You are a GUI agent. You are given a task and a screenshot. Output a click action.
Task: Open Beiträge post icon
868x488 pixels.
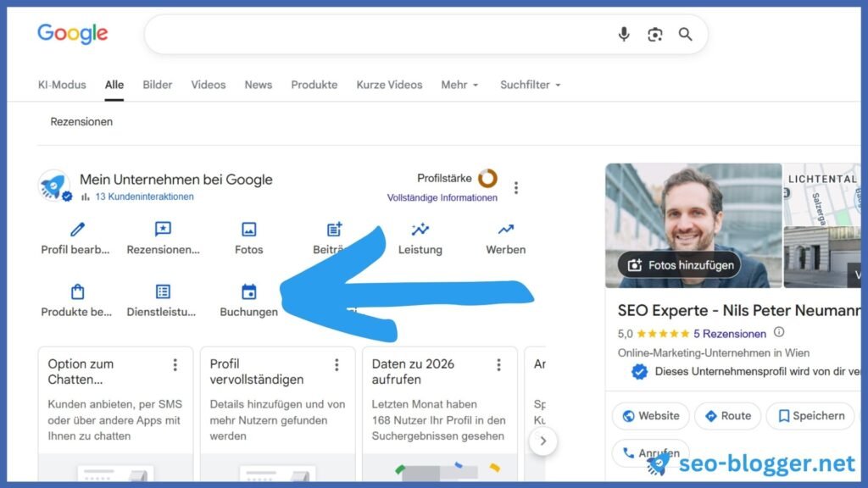click(334, 229)
